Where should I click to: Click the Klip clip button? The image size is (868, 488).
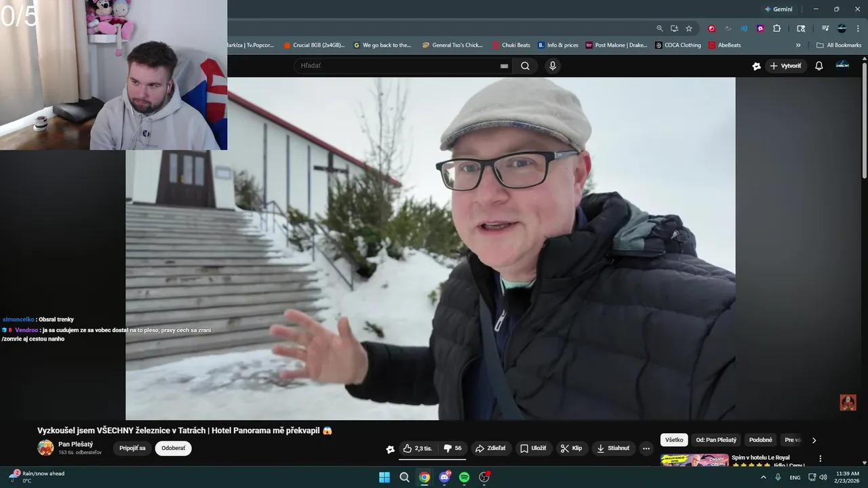pyautogui.click(x=572, y=448)
